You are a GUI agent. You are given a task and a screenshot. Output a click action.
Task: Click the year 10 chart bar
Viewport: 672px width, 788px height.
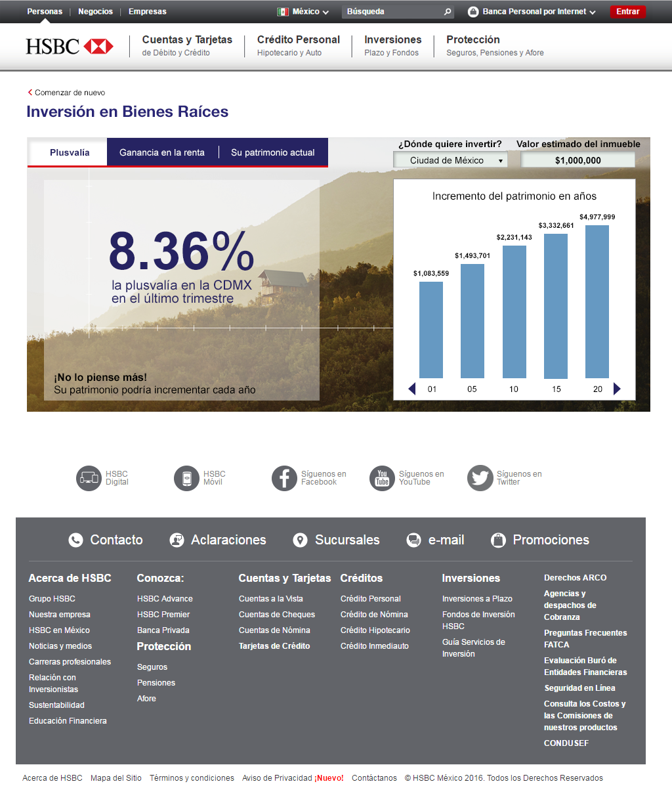coord(514,312)
